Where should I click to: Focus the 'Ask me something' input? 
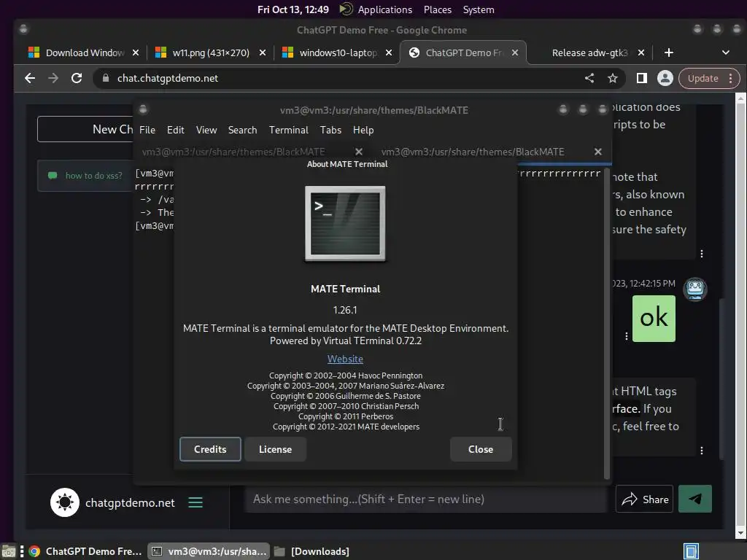[426, 499]
